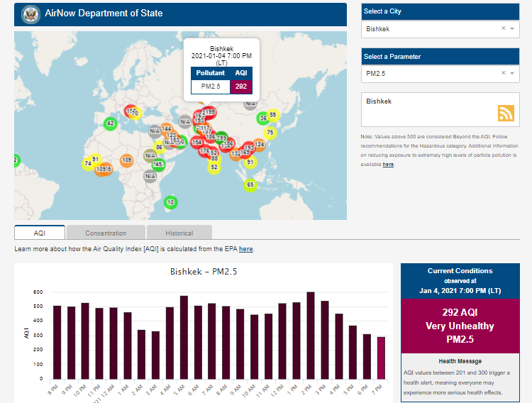Select the yellow 74 AQI map marker
The image size is (532, 403).
tap(88, 164)
